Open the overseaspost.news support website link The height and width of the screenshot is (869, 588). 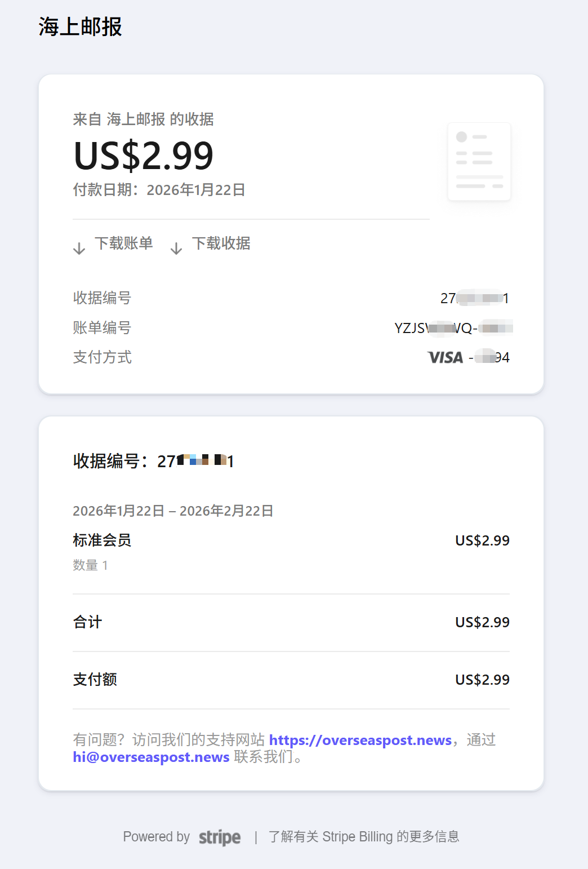coord(360,740)
